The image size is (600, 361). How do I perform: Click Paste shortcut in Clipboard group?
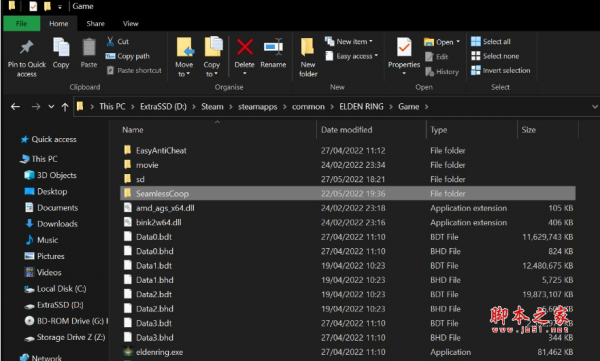tap(134, 70)
